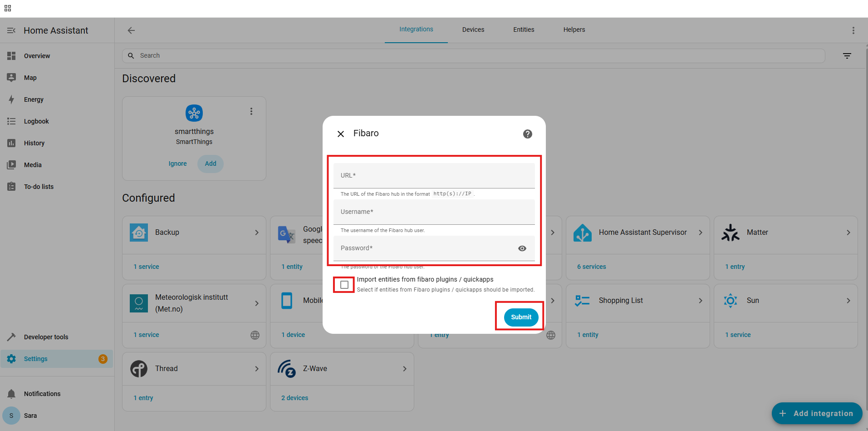The image size is (868, 431).
Task: Switch to the Entities tab
Action: (524, 30)
